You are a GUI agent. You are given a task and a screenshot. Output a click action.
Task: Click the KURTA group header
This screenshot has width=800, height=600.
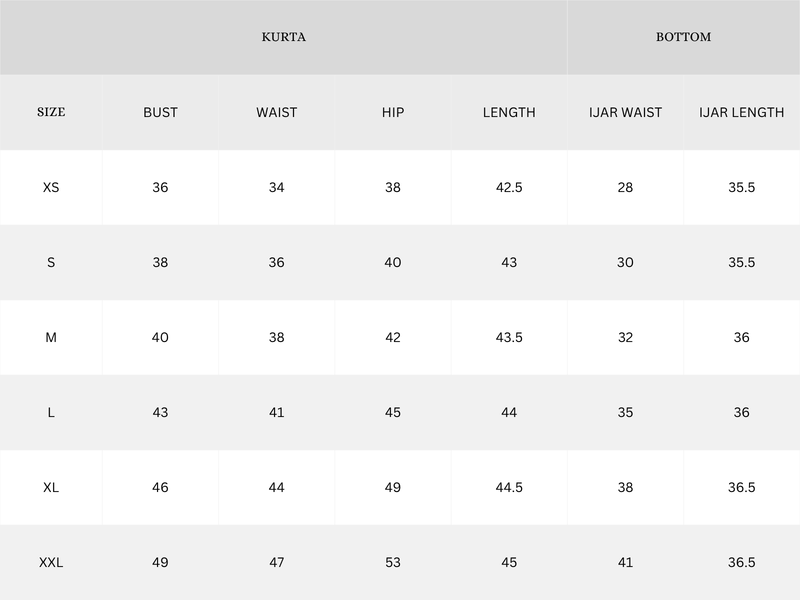pyautogui.click(x=283, y=37)
